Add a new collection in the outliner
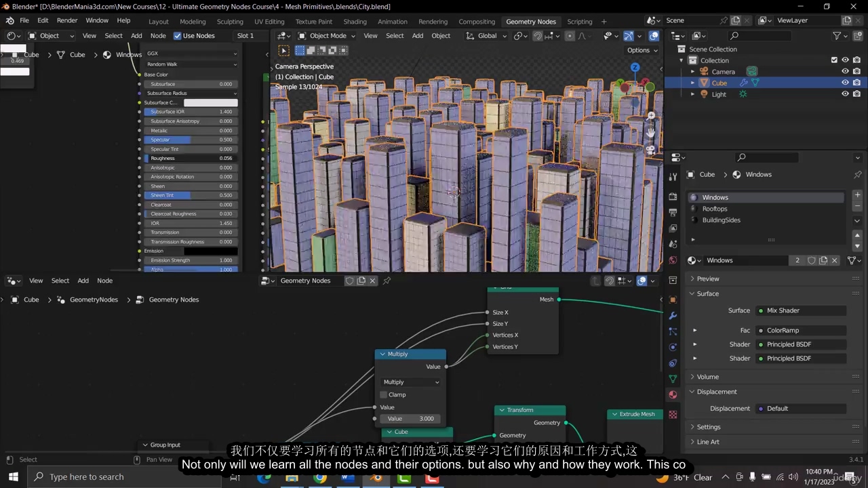The height and width of the screenshot is (488, 868). 857,36
